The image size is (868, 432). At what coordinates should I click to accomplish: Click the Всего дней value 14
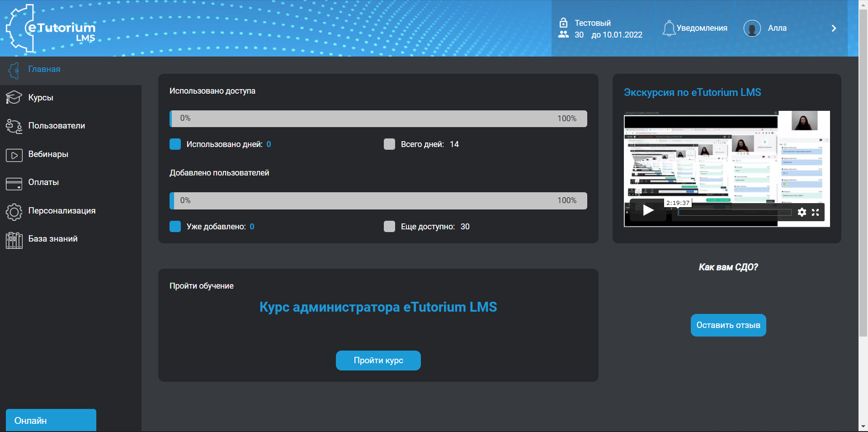coord(454,144)
